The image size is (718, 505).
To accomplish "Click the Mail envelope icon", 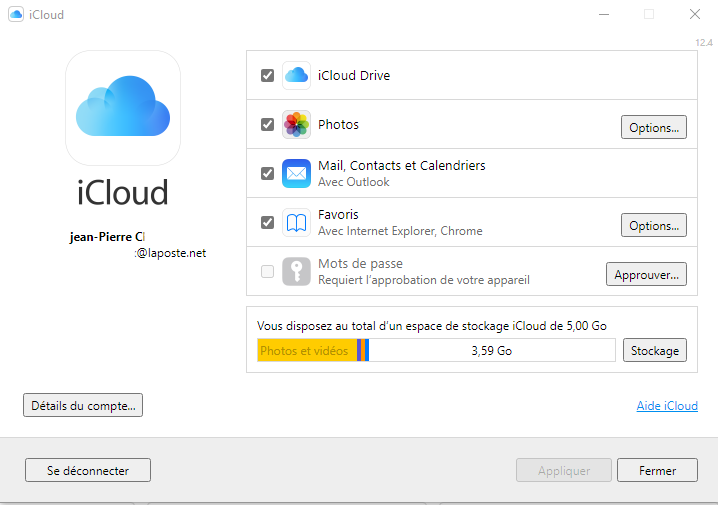I will [296, 173].
